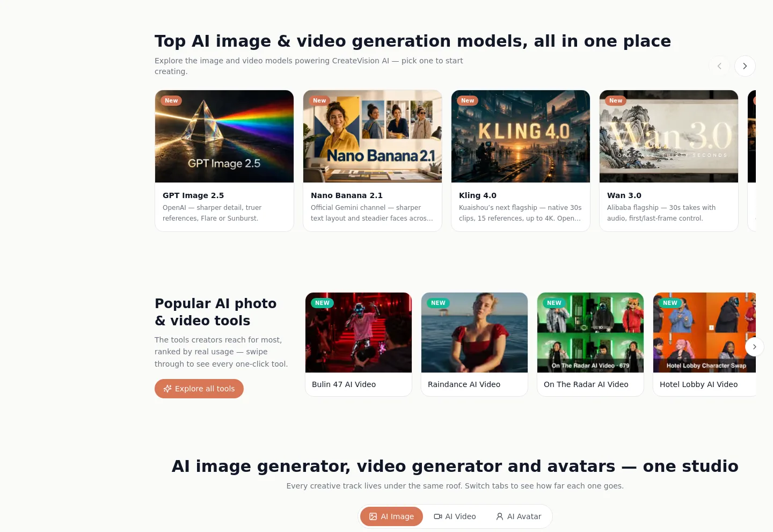Click the camera icon on AI Video tab
The image size is (773, 532).
438,516
